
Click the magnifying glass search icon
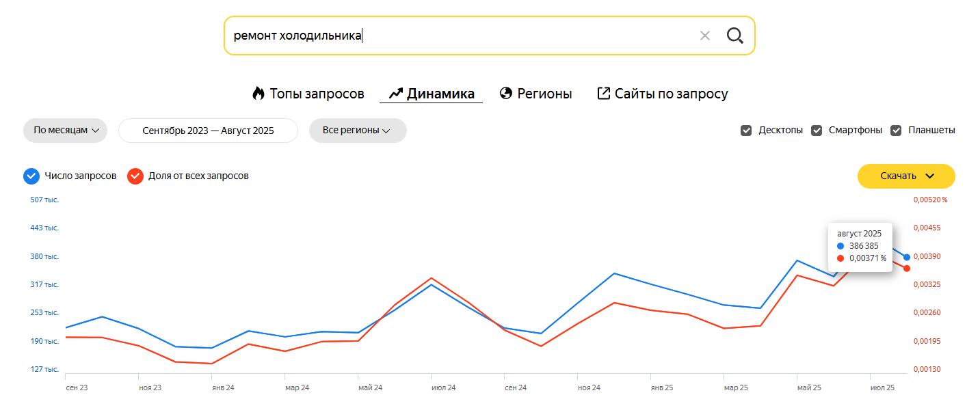click(x=734, y=36)
